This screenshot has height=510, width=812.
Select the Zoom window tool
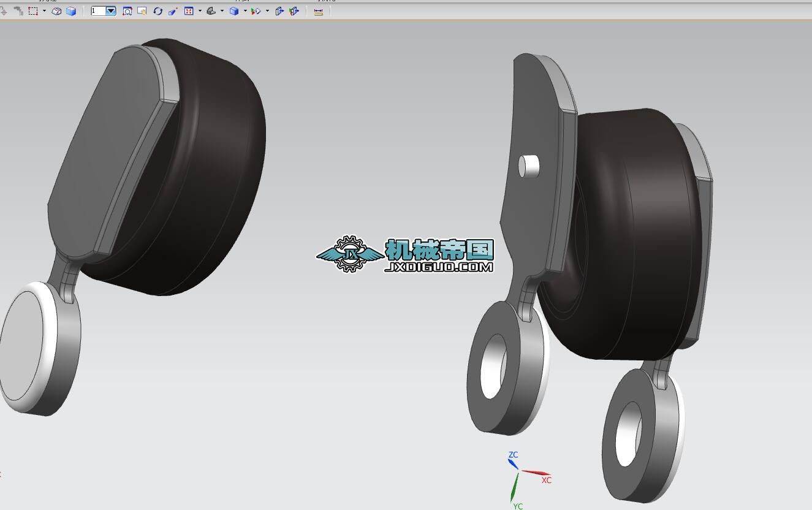pyautogui.click(x=127, y=11)
